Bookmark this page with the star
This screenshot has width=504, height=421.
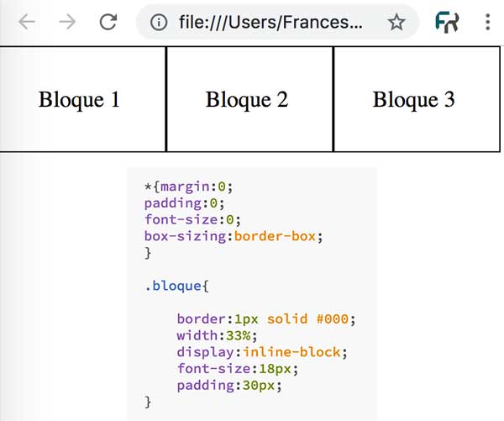point(396,23)
